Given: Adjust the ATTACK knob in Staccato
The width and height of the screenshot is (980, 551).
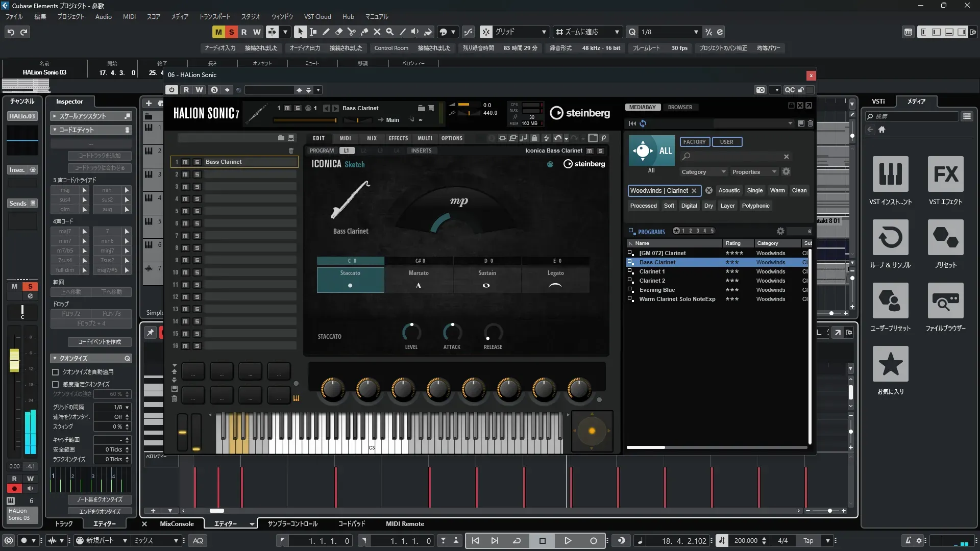Looking at the screenshot, I should [x=452, y=333].
